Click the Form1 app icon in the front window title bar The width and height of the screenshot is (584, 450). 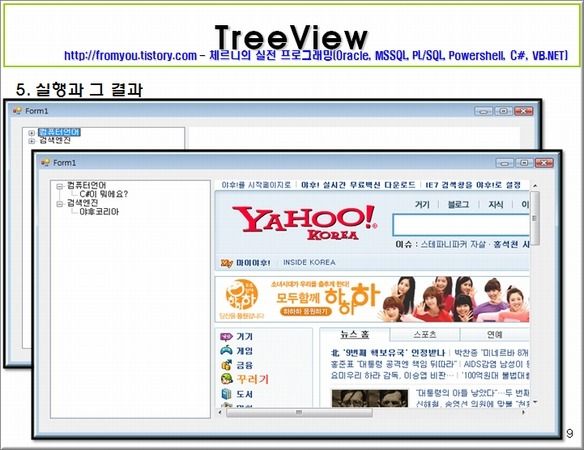tap(45, 162)
